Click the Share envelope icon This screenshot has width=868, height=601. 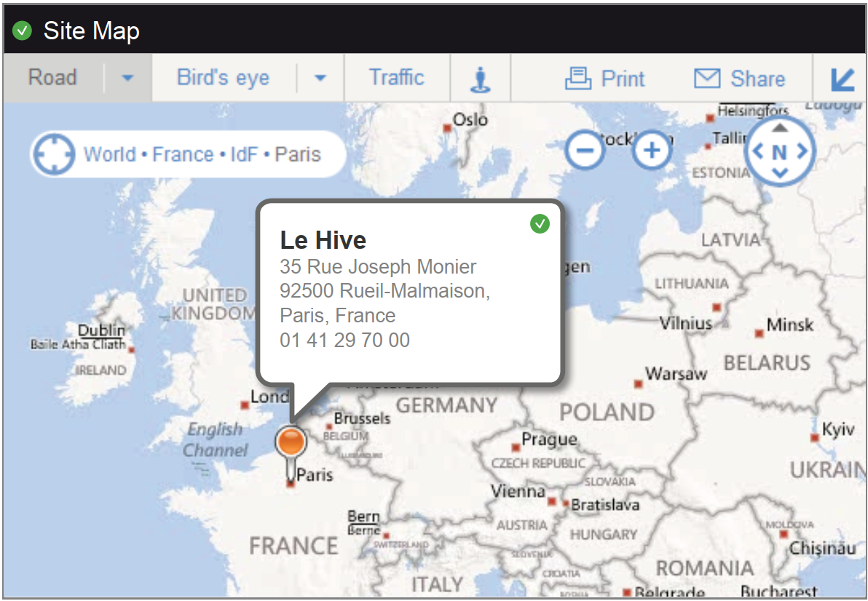click(x=707, y=79)
